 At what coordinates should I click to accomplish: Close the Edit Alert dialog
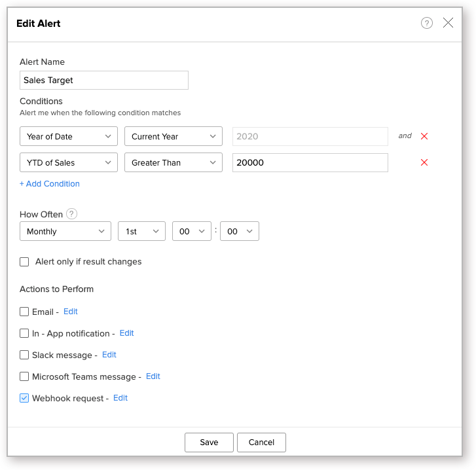(x=448, y=23)
